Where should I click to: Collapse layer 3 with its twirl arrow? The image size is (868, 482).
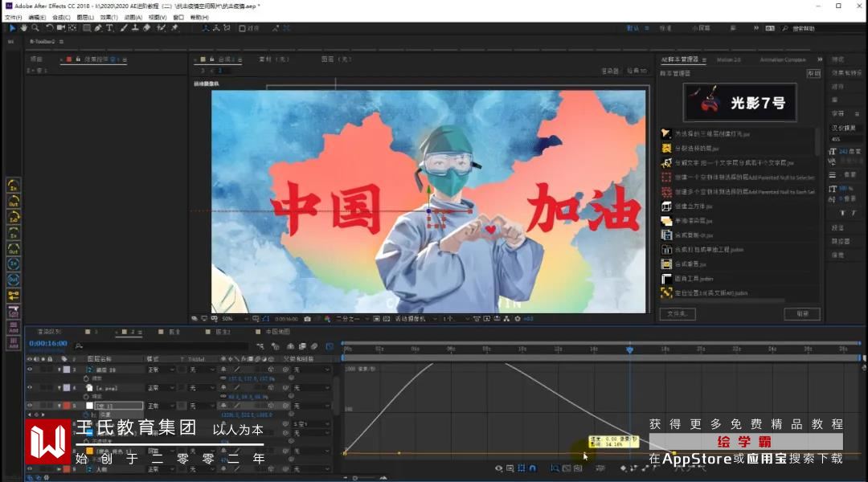(59, 369)
